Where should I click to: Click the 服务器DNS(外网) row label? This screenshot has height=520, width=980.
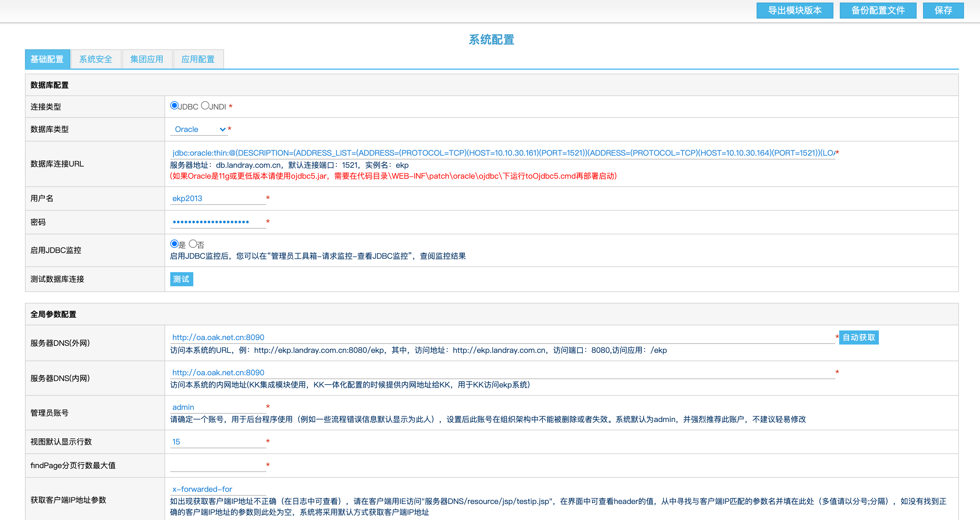coord(60,343)
